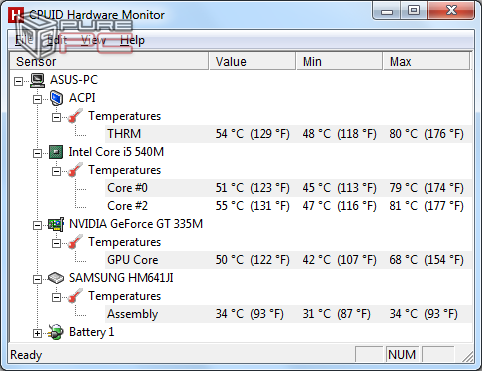Click the ASUS-PC computer icon

pyautogui.click(x=37, y=80)
